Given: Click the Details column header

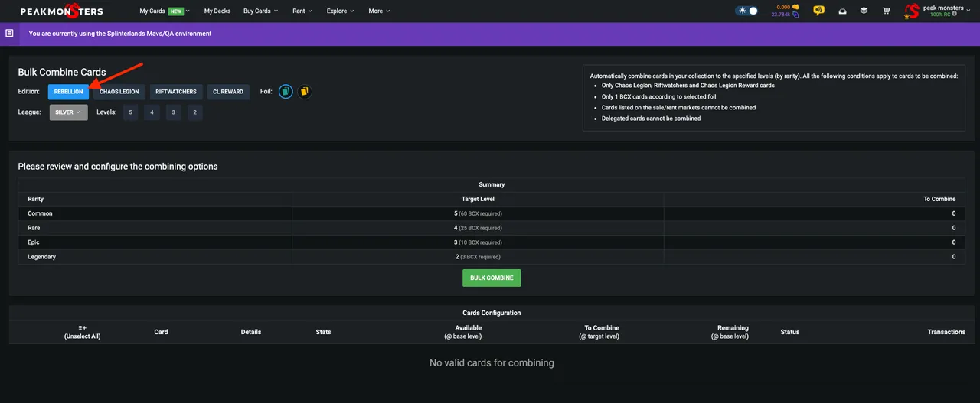Looking at the screenshot, I should pyautogui.click(x=251, y=332).
